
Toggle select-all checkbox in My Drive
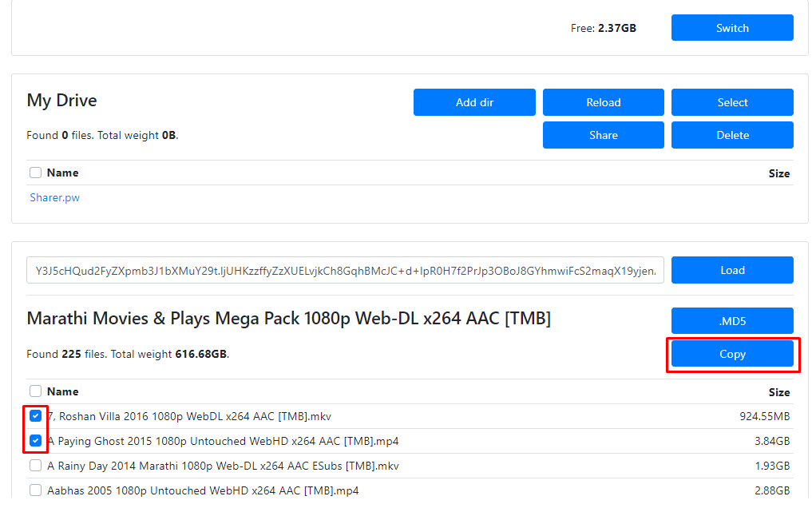click(35, 173)
